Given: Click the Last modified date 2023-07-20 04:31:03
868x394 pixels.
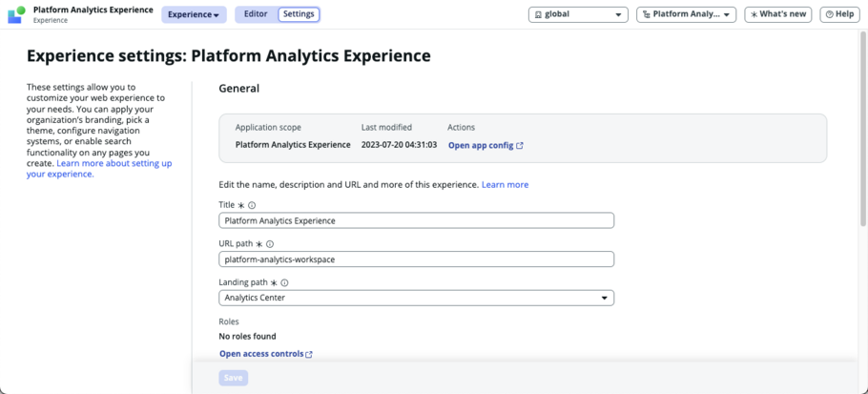Looking at the screenshot, I should 399,145.
